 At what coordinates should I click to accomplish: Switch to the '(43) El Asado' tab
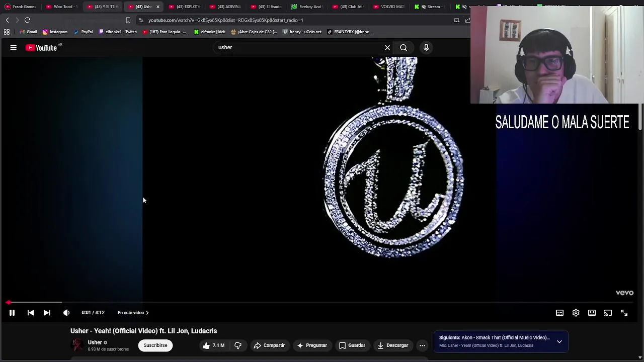point(267,7)
